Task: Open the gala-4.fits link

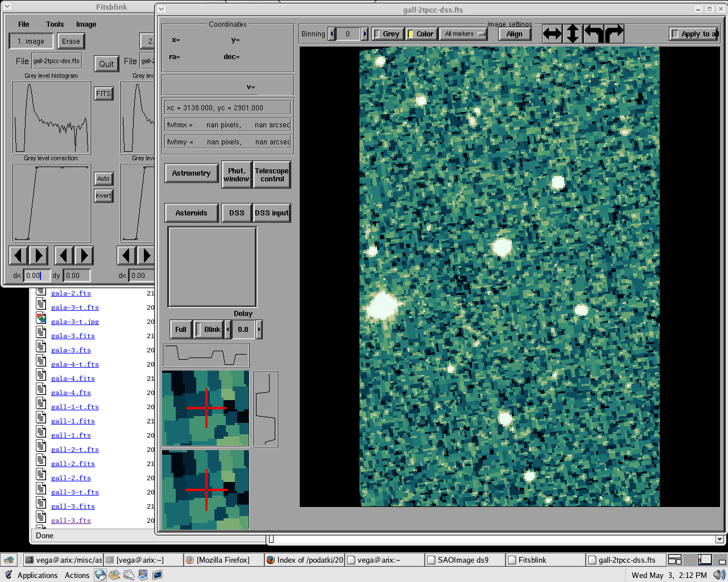Action: [x=73, y=379]
